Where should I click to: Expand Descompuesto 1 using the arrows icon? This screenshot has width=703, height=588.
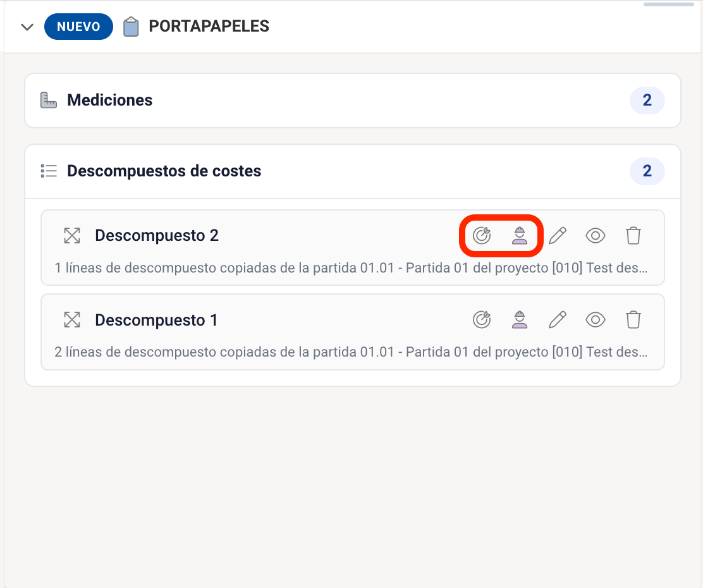point(72,320)
